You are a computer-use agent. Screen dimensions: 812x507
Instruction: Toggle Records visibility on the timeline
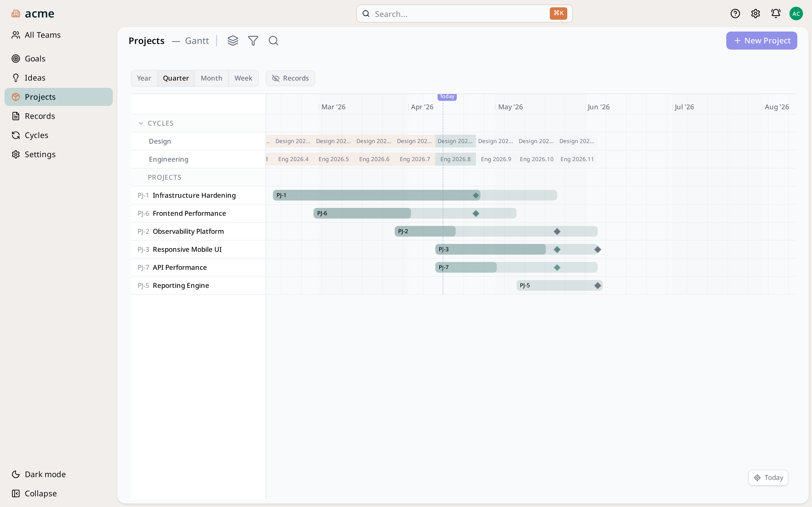pos(290,78)
